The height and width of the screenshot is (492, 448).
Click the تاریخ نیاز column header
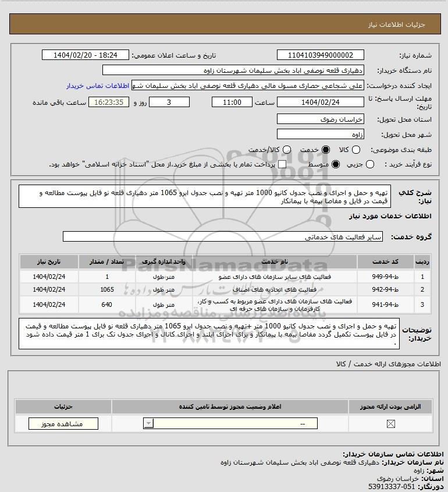pos(49,261)
